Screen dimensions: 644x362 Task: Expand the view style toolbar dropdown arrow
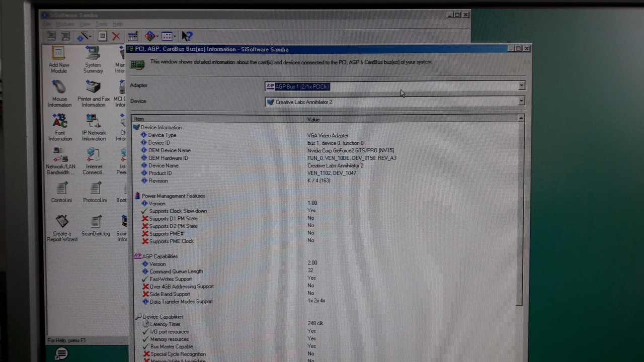174,36
